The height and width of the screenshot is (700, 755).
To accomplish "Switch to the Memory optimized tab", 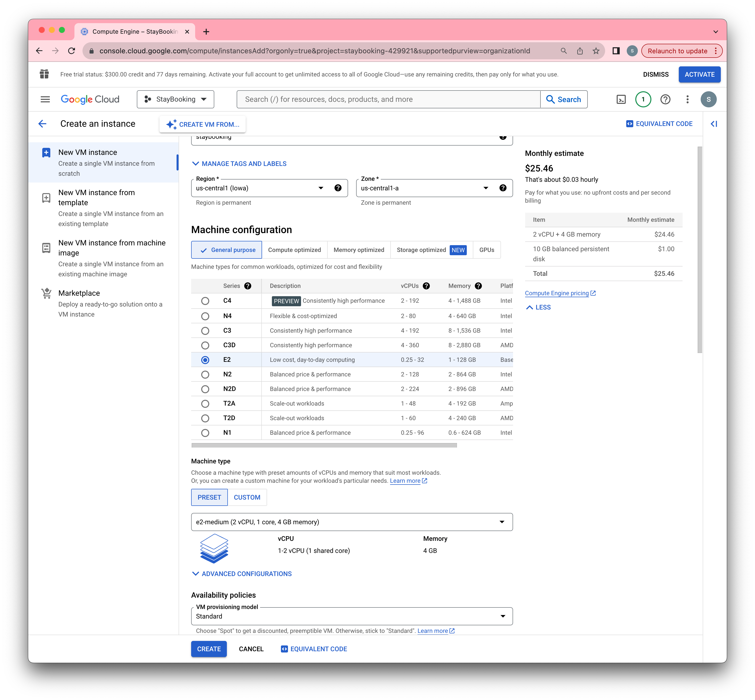I will (359, 250).
